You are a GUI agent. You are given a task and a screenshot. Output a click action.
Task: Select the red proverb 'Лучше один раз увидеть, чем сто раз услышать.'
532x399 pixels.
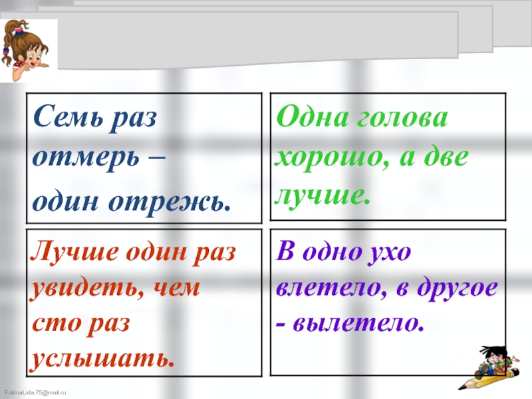pos(133,305)
